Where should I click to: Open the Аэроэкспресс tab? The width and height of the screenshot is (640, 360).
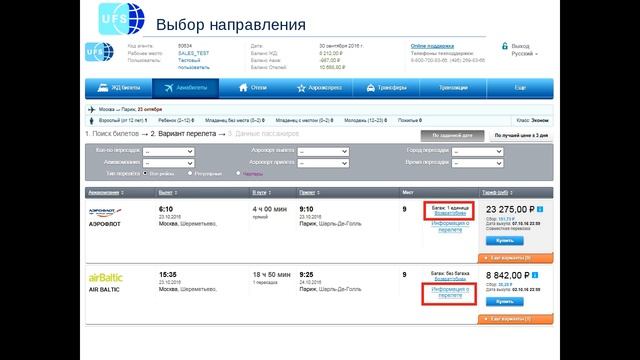click(x=320, y=88)
